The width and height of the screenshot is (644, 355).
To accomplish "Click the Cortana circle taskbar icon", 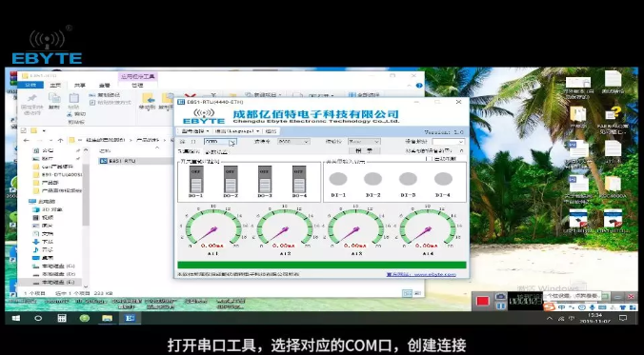I will tap(38, 318).
